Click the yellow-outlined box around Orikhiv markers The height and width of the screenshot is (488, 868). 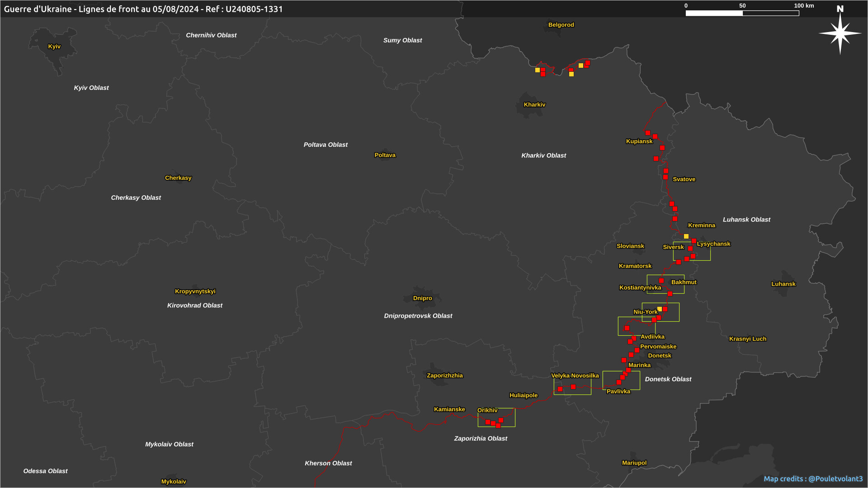click(496, 417)
